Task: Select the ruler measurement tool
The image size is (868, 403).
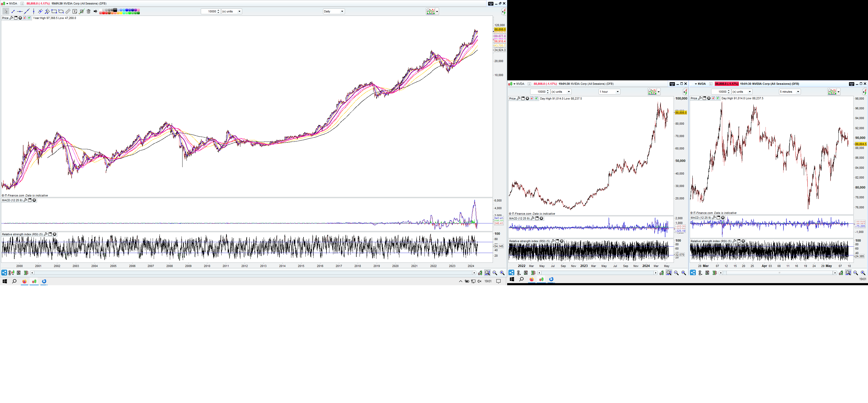Action: [x=68, y=11]
